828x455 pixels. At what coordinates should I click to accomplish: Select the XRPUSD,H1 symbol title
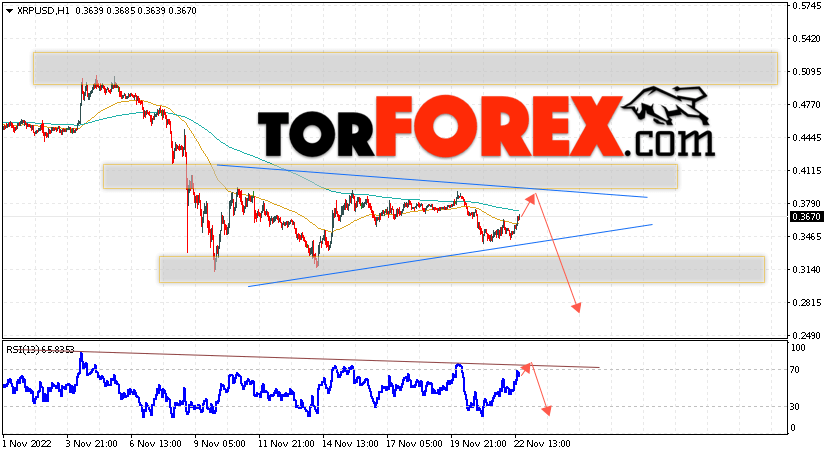pyautogui.click(x=43, y=11)
